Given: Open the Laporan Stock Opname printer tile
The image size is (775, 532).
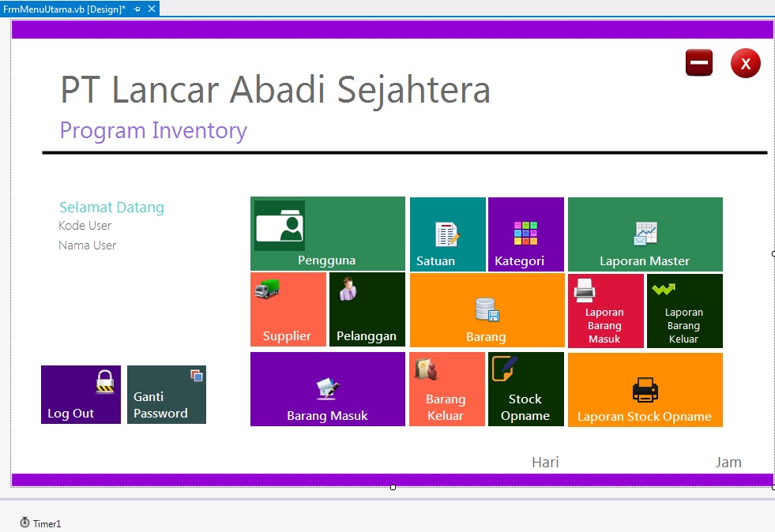Looking at the screenshot, I should pos(645,388).
